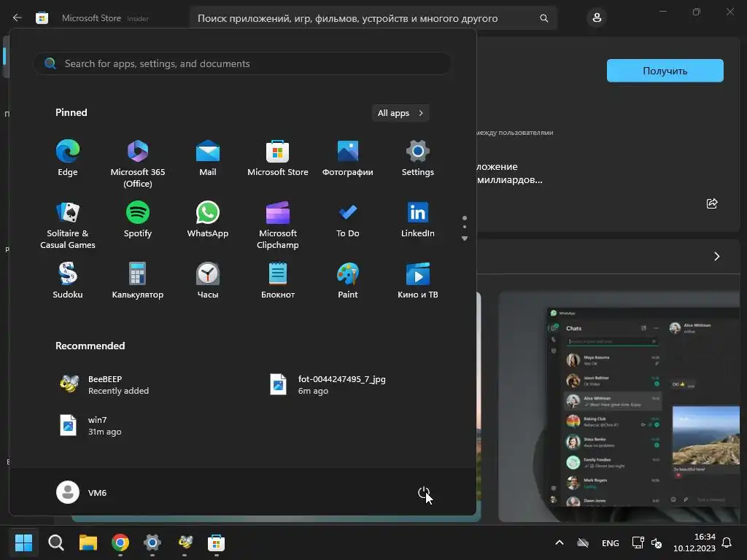Screen dimensions: 747x560
Task: Expand the All apps list
Action: 400,113
